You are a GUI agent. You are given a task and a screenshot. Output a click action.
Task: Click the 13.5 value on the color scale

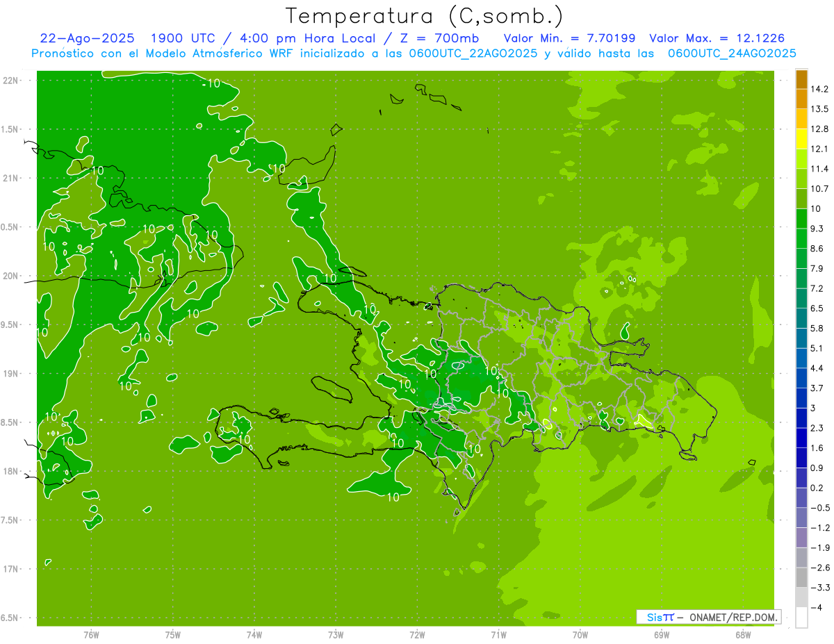(x=819, y=109)
